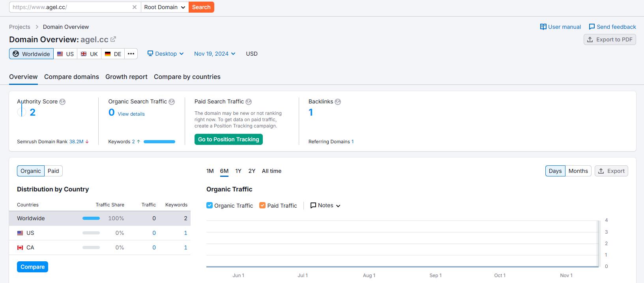Click the Keywords up arrow icon
The width and height of the screenshot is (644, 283).
139,142
